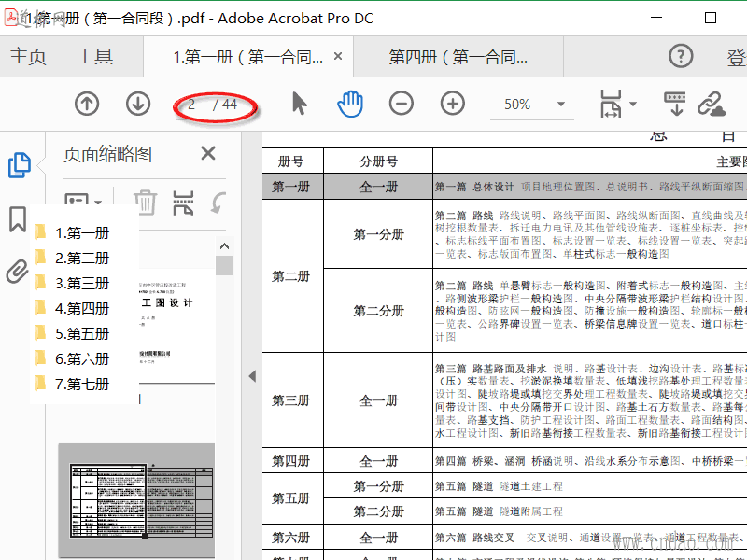Open the 2.第二册 folder

(72, 259)
